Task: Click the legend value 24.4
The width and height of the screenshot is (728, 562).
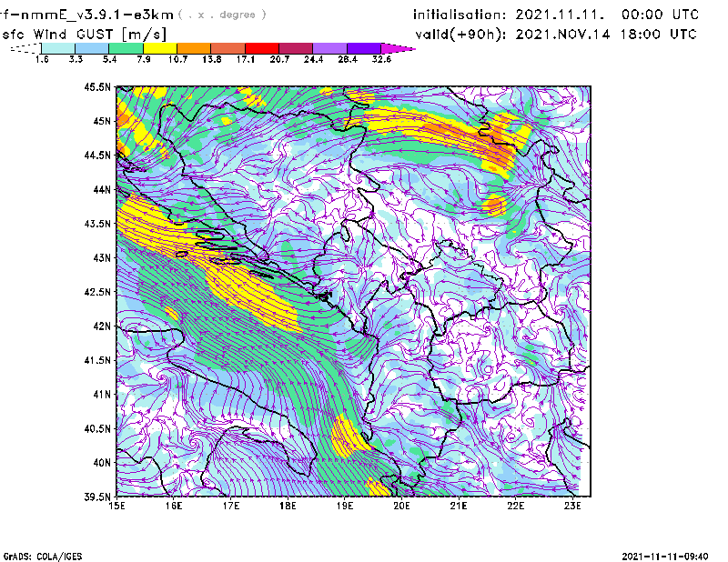Action: [313, 59]
